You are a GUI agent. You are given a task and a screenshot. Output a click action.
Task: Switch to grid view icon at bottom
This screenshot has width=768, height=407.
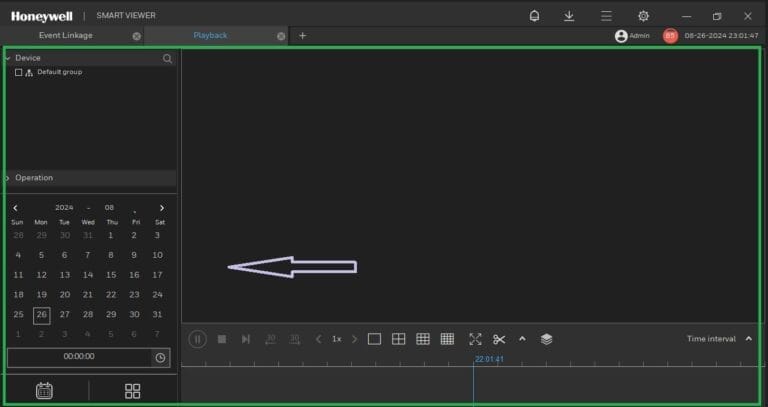coord(132,391)
